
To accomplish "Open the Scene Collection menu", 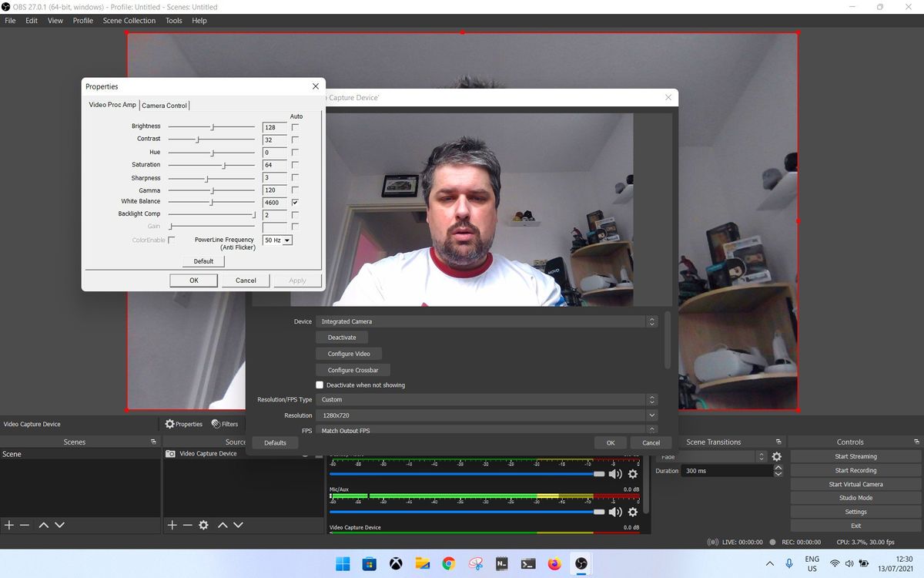I will pos(129,20).
